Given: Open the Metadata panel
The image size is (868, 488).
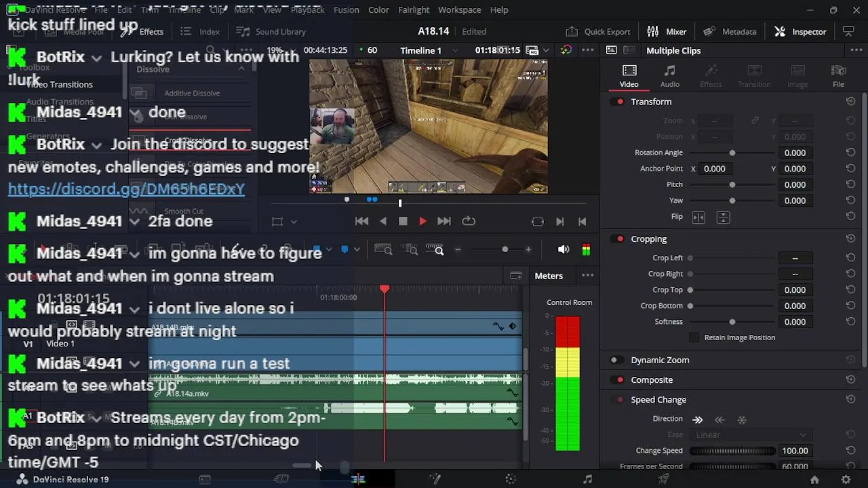Looking at the screenshot, I should tap(730, 31).
